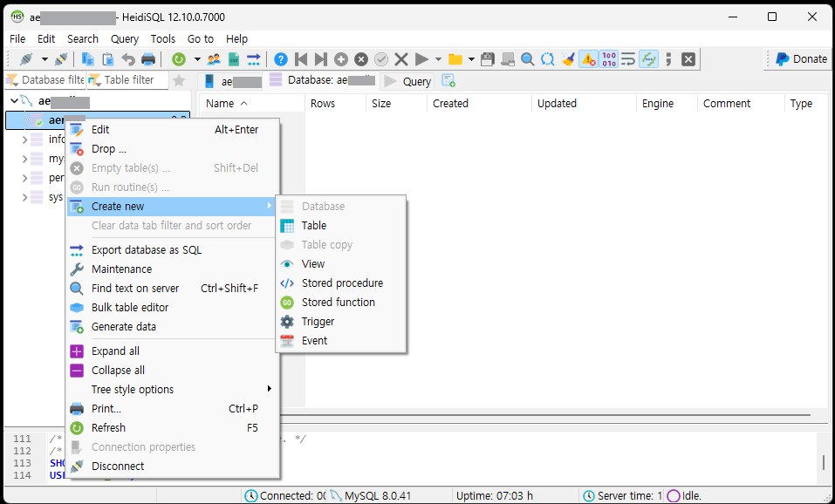Click the broom Clear/Reformat icon
The image size is (835, 504).
(568, 59)
